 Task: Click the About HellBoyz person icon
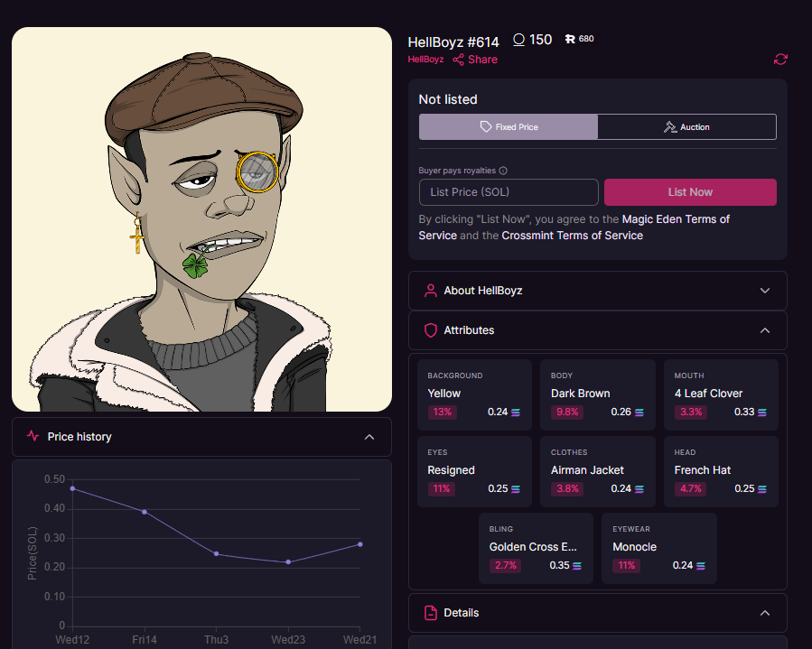(430, 291)
